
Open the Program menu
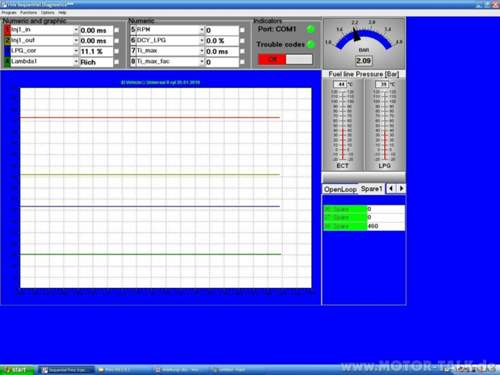click(9, 13)
